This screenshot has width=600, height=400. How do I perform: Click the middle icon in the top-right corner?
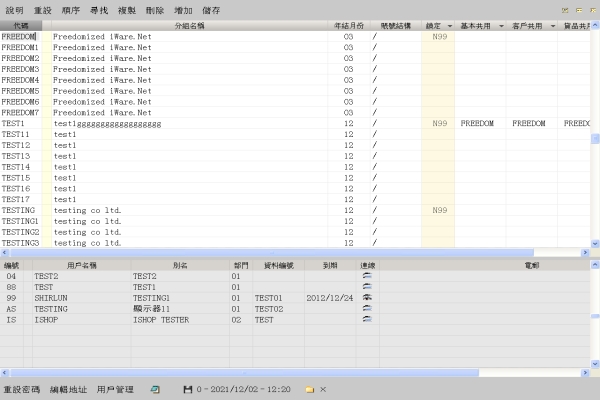(x=579, y=9)
